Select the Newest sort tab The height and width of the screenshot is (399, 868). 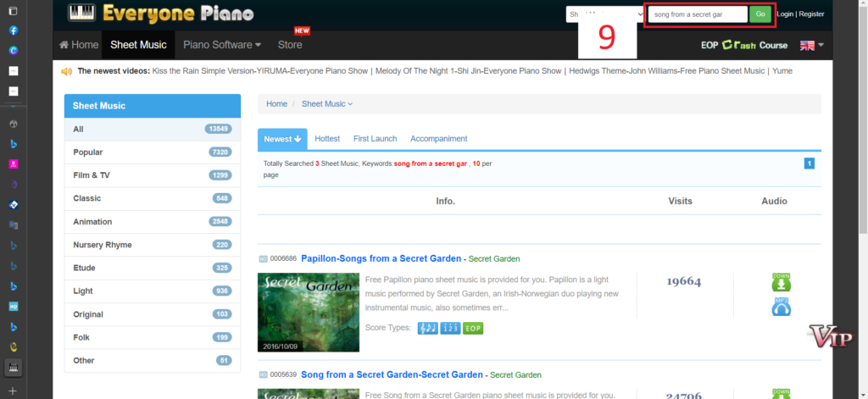click(282, 139)
